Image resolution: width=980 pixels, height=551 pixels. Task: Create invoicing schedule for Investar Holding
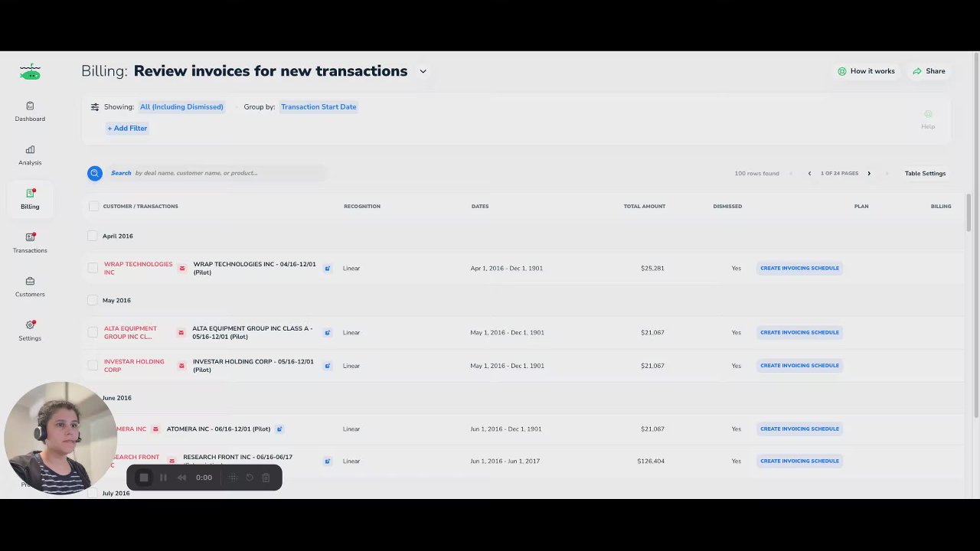(x=799, y=366)
